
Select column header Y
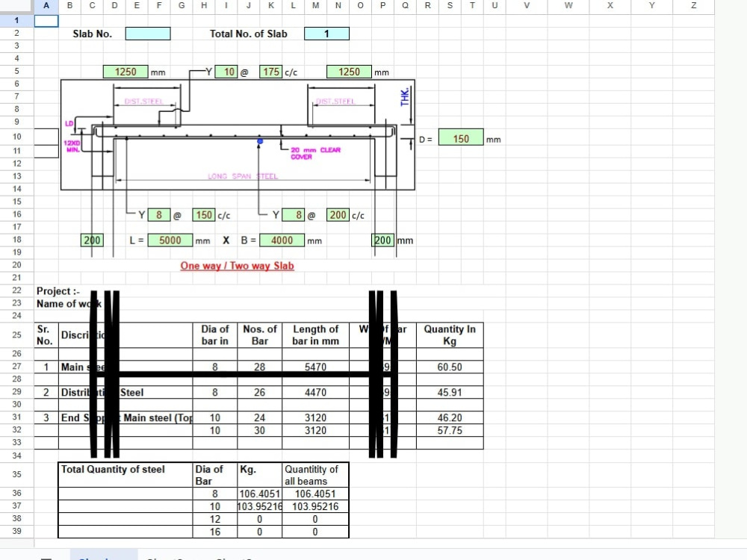tap(651, 6)
